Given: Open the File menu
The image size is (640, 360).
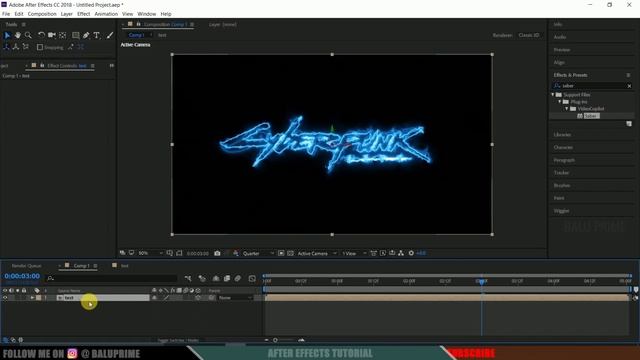Looking at the screenshot, I should 6,14.
